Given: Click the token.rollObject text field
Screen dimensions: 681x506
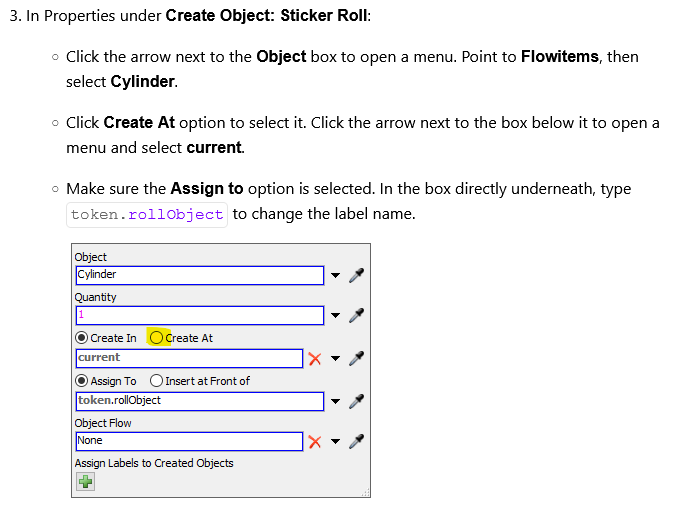Looking at the screenshot, I should (x=199, y=401).
